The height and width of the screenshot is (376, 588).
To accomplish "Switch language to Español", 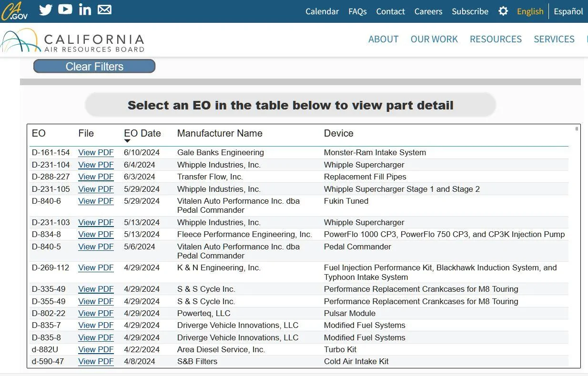I will [568, 11].
